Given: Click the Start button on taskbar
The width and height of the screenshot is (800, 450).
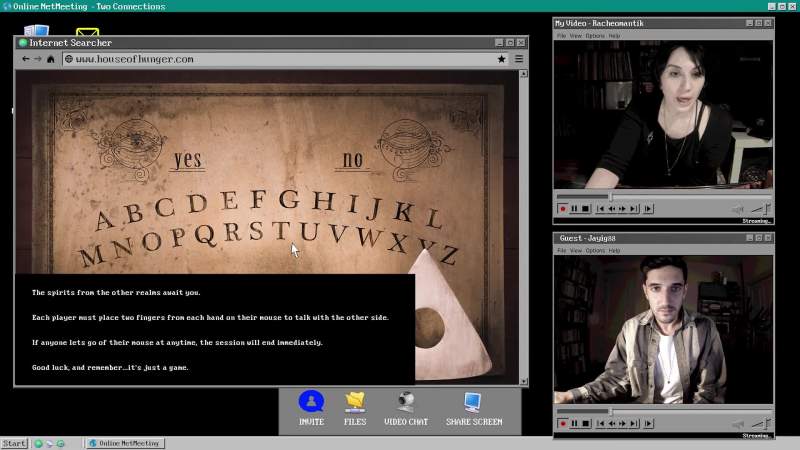Looking at the screenshot, I should coord(14,443).
